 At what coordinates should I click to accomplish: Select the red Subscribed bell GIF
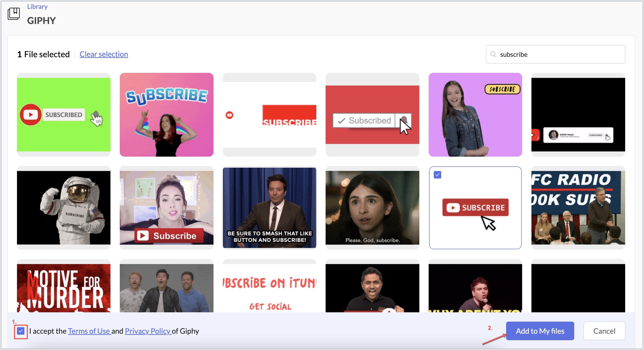pos(372,114)
